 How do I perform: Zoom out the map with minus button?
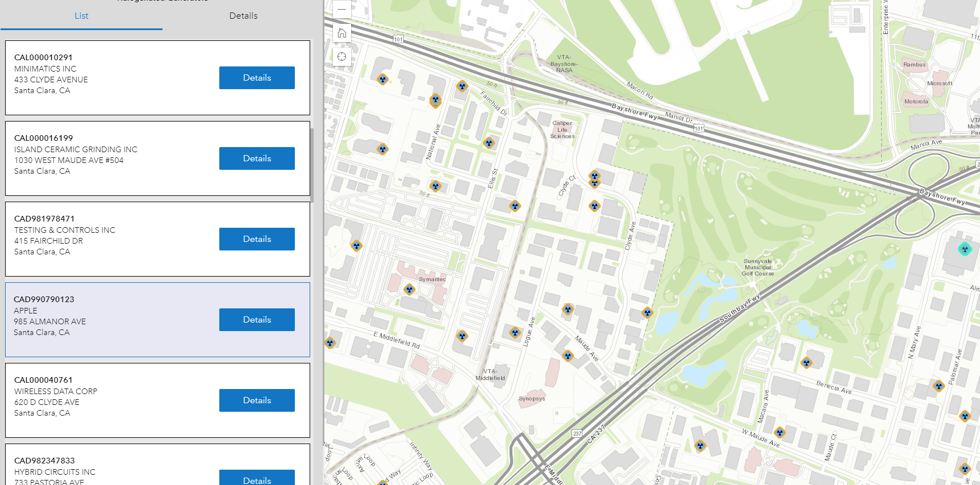(341, 9)
